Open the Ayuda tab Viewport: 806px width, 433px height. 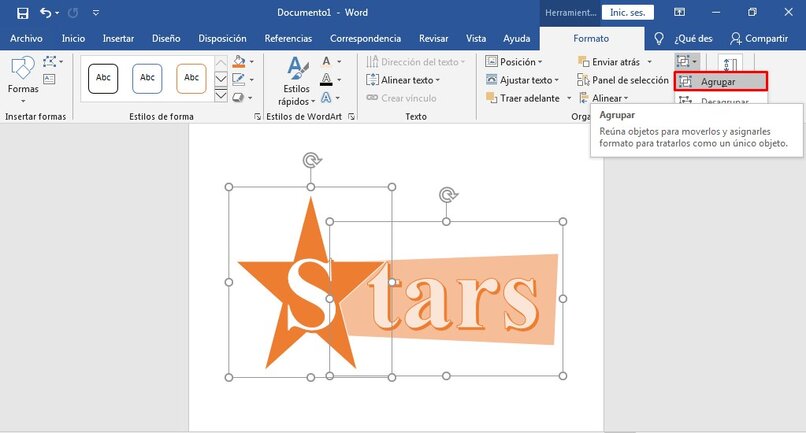pyautogui.click(x=517, y=38)
